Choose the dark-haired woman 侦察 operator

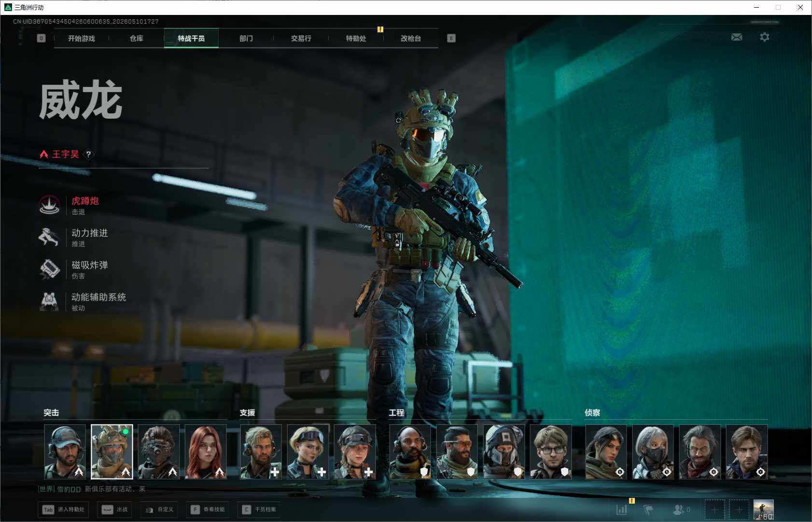606,452
